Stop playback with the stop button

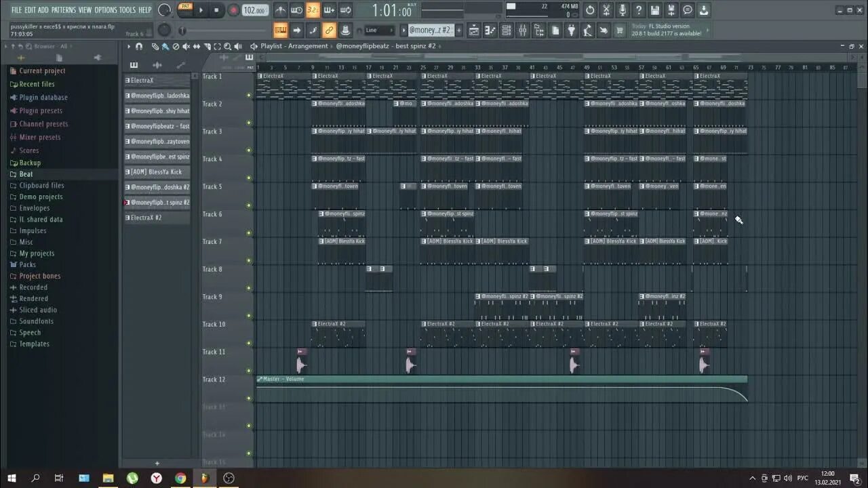click(216, 10)
